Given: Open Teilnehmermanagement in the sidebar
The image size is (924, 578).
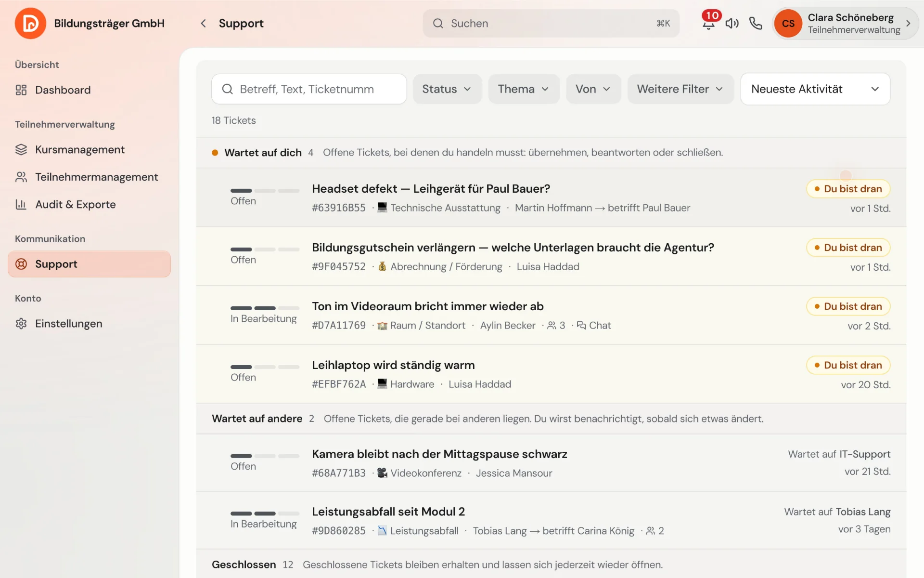Looking at the screenshot, I should click(90, 177).
